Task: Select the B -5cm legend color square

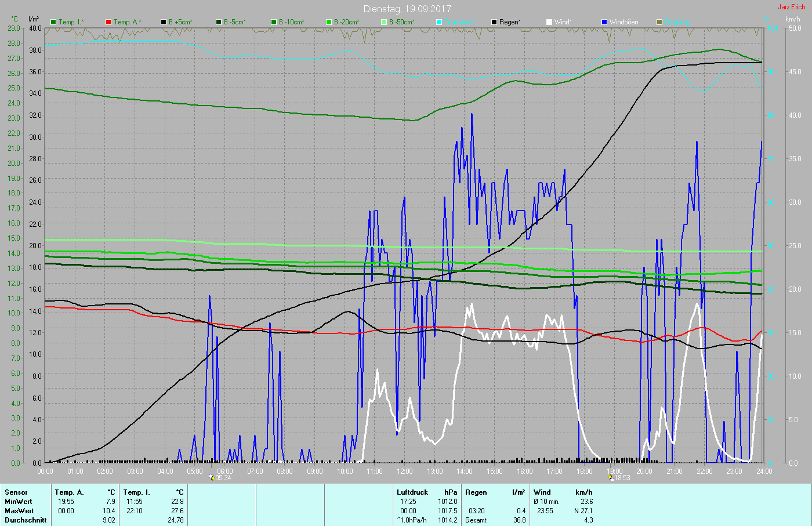Action: pos(219,22)
